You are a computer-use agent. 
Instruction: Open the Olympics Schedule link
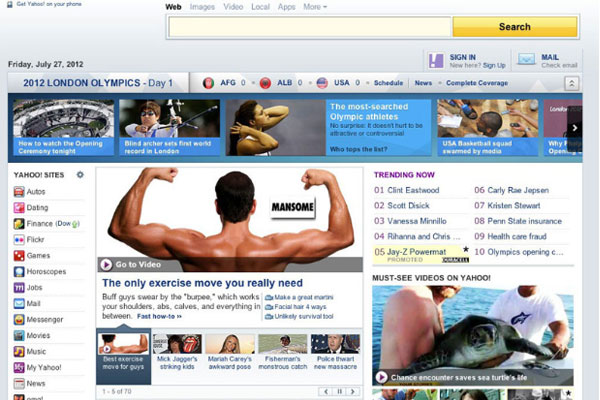point(388,83)
